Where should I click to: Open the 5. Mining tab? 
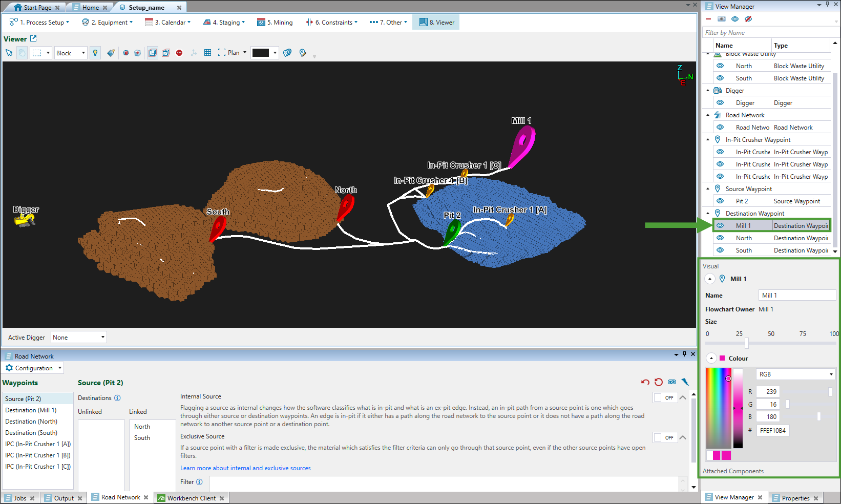[x=275, y=23]
